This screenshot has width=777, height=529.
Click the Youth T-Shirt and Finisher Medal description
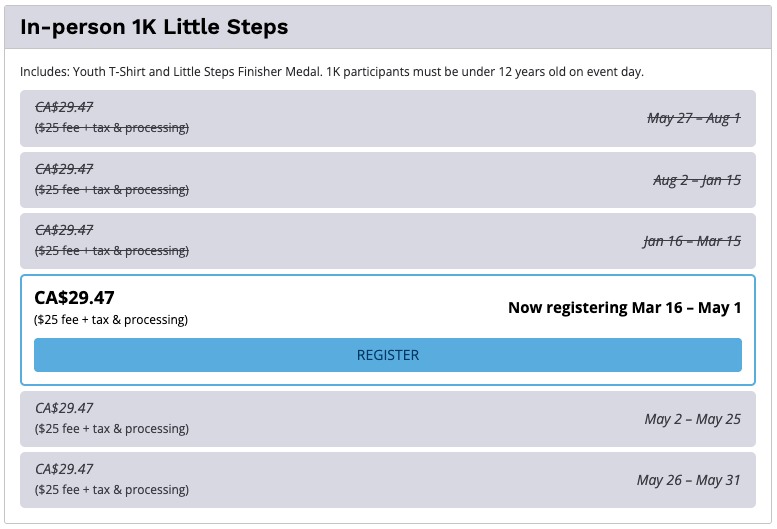pyautogui.click(x=331, y=72)
